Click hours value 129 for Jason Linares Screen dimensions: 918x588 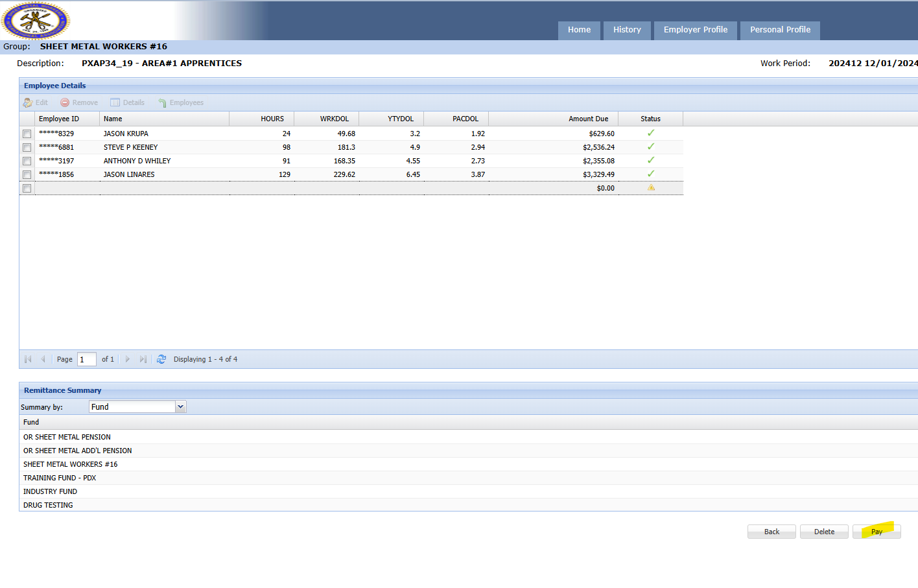(x=284, y=174)
